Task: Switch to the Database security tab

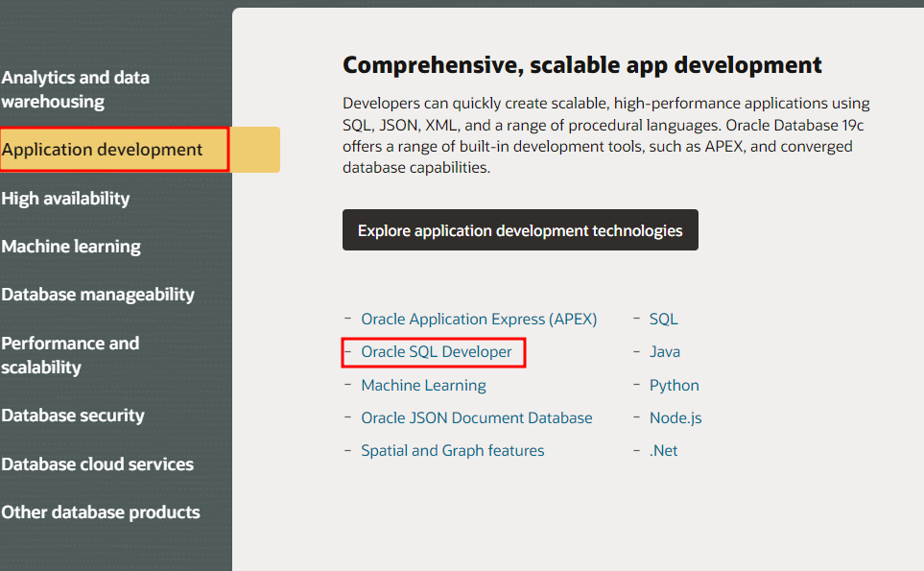Action: click(73, 416)
